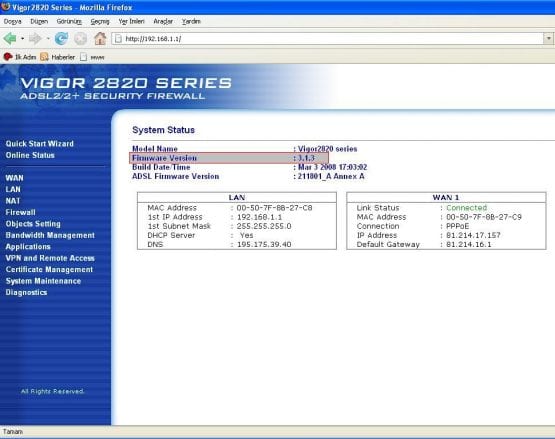Click the Tamam status bar text

(x=13, y=432)
